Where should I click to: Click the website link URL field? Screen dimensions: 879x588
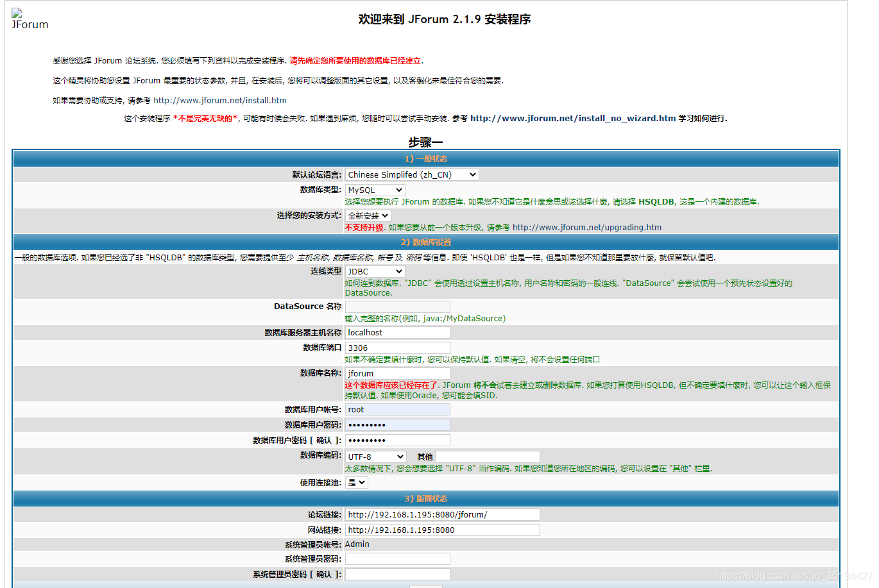click(443, 530)
